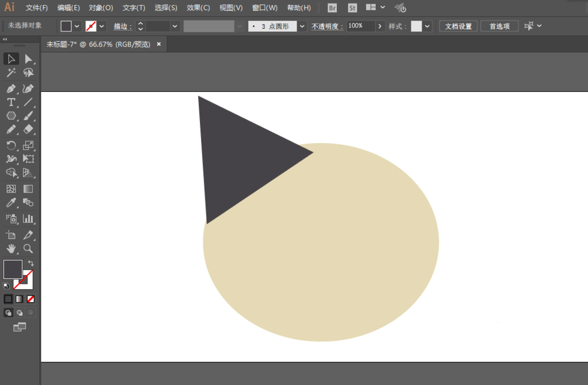Click the dark fill color swatch in toolbox
588x385 pixels.
tap(13, 269)
